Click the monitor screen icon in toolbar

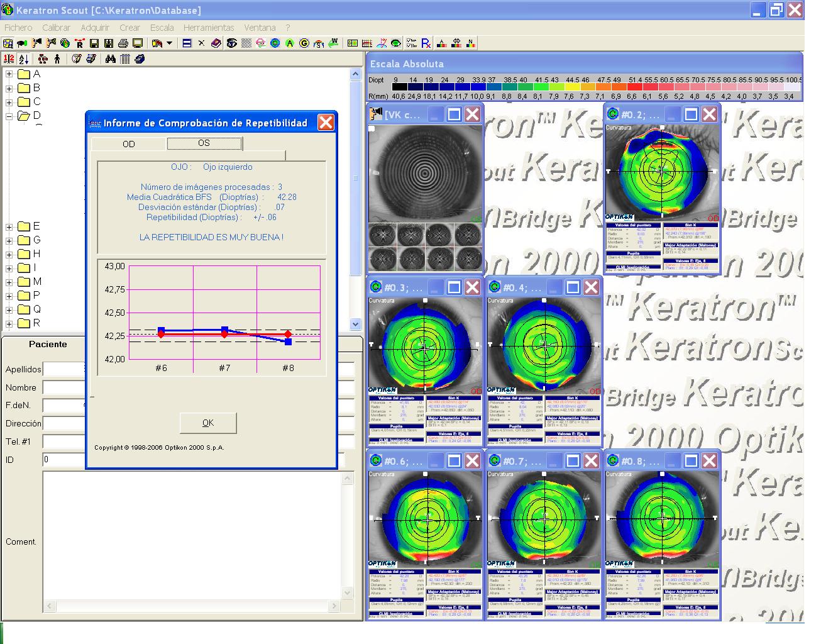tap(137, 43)
